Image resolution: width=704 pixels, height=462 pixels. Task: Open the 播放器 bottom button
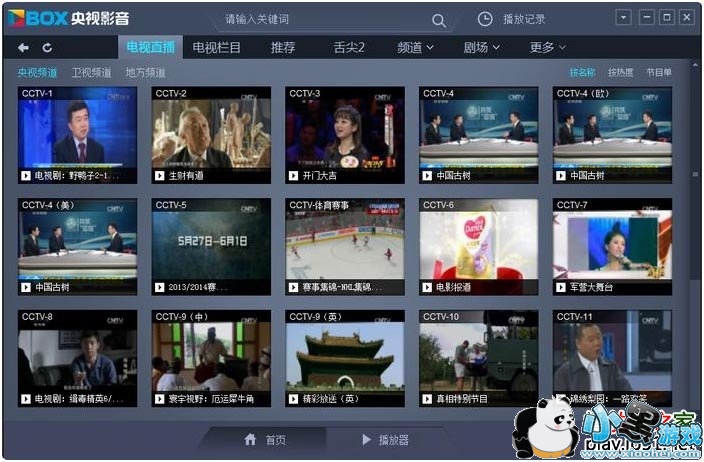pos(386,440)
